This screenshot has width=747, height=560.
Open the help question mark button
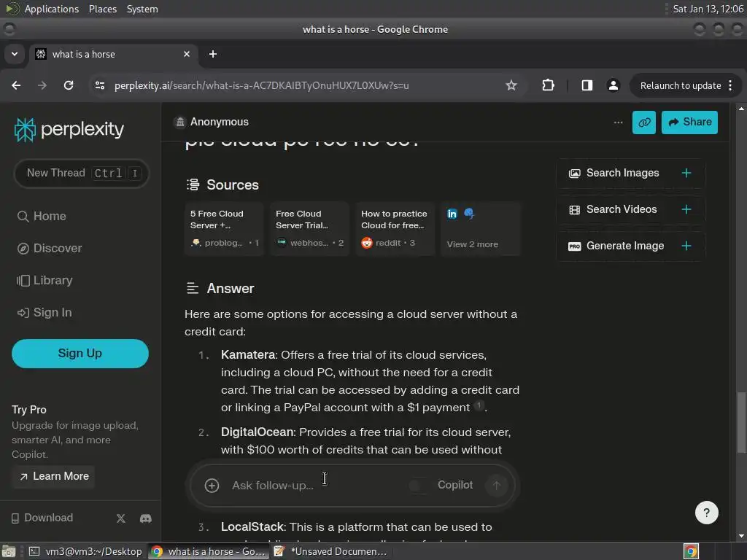coord(706,513)
